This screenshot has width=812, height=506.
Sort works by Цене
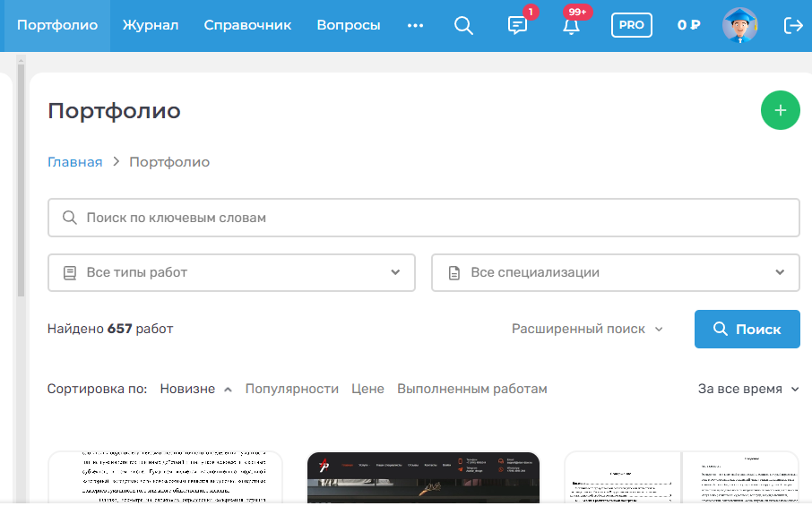[x=367, y=389]
